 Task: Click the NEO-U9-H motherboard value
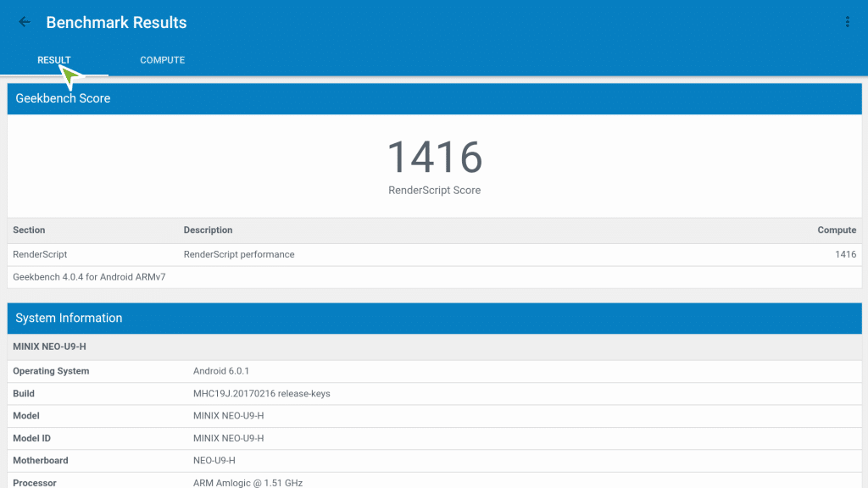[x=214, y=461]
